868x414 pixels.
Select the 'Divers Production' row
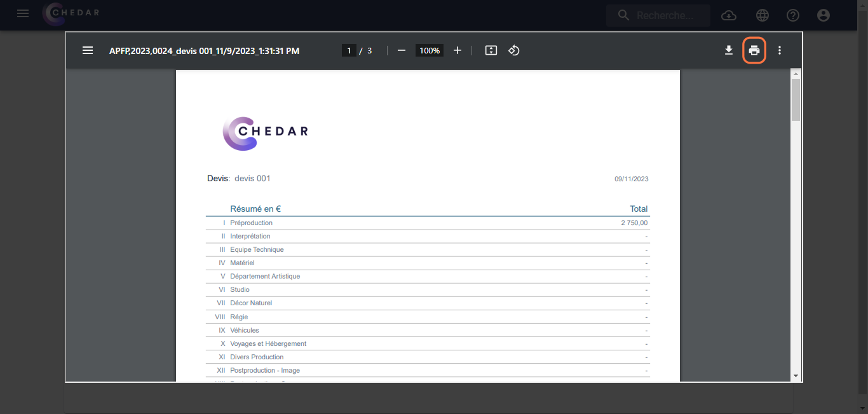click(428, 357)
